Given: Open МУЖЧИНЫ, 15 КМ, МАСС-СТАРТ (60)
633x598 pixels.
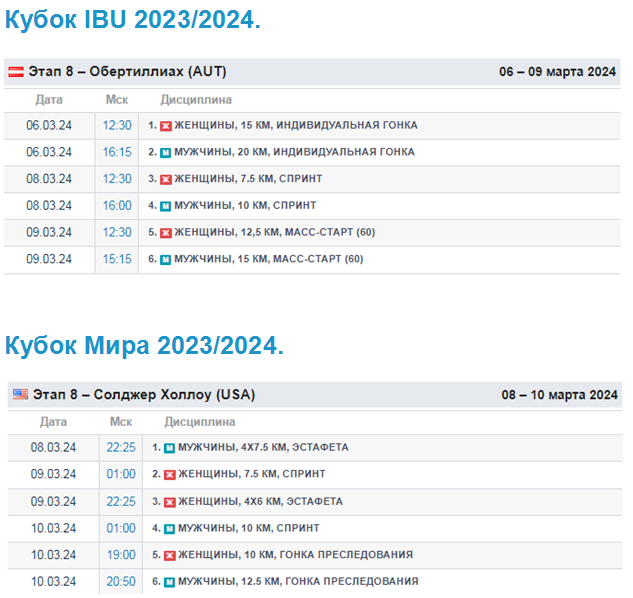Looking at the screenshot, I should point(268,259).
